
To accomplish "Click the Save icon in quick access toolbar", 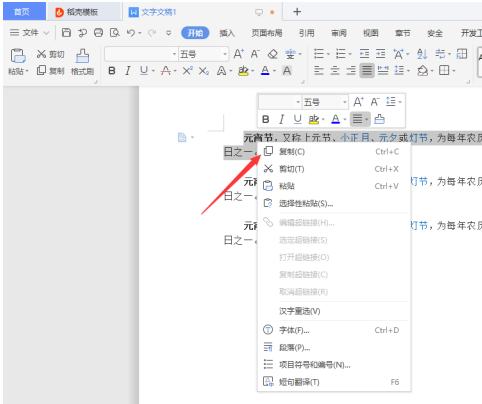I will click(66, 33).
